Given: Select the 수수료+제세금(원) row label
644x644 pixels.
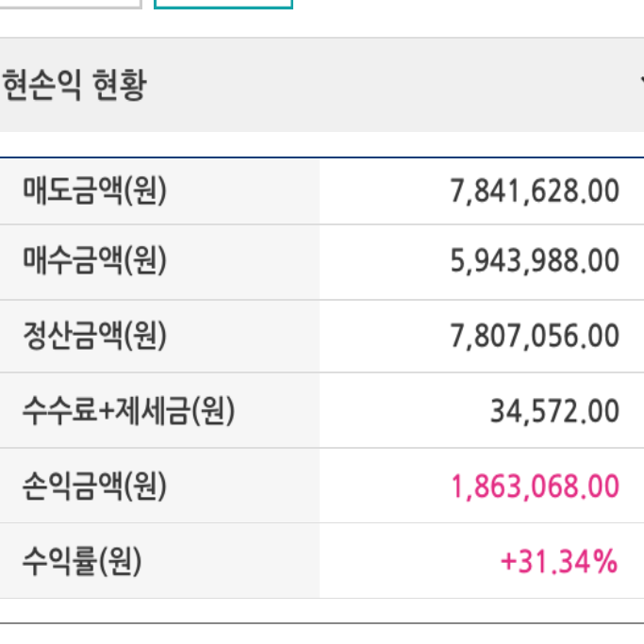Looking at the screenshot, I should pyautogui.click(x=129, y=411).
